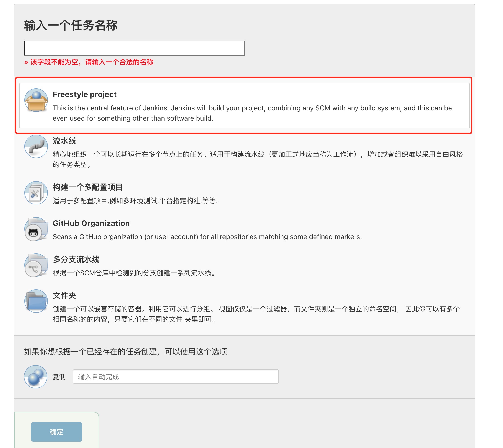Select the 构建一个多配置项目 title
Viewport: 503px width, 448px height.
coord(88,187)
